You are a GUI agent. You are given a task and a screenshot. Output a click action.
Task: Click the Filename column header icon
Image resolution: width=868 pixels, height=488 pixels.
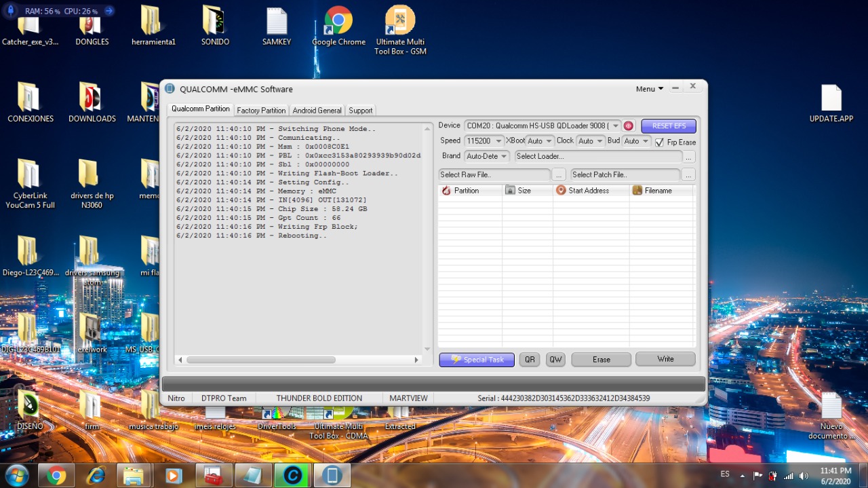click(x=637, y=191)
